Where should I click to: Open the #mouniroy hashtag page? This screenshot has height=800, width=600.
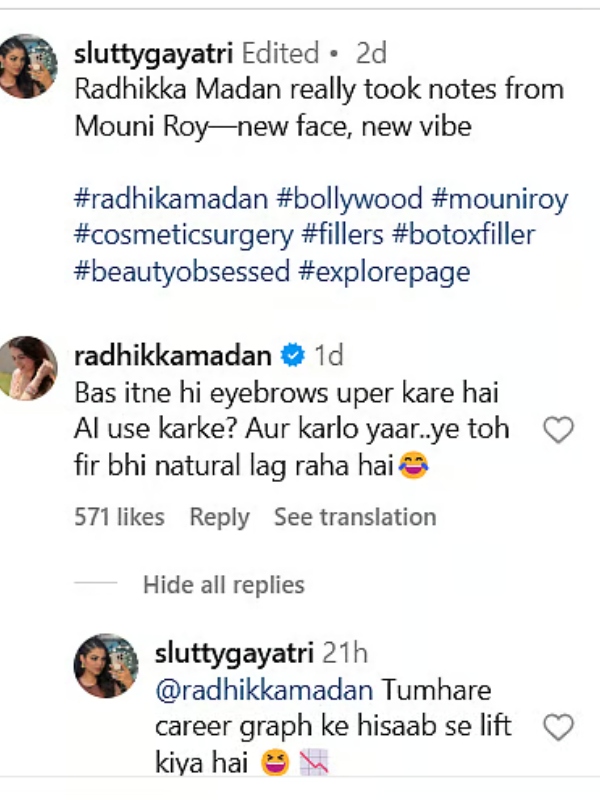(500, 199)
